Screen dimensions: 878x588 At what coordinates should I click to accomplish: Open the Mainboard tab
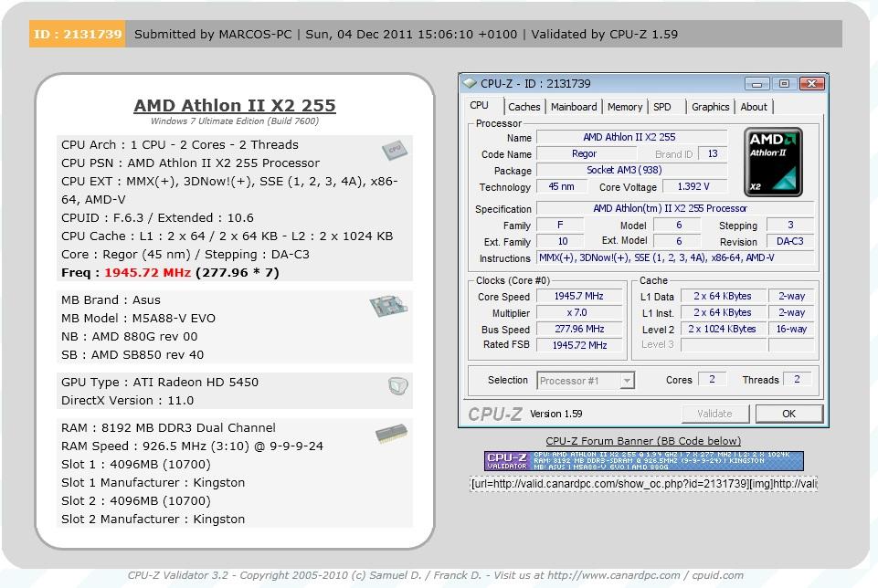tap(574, 107)
